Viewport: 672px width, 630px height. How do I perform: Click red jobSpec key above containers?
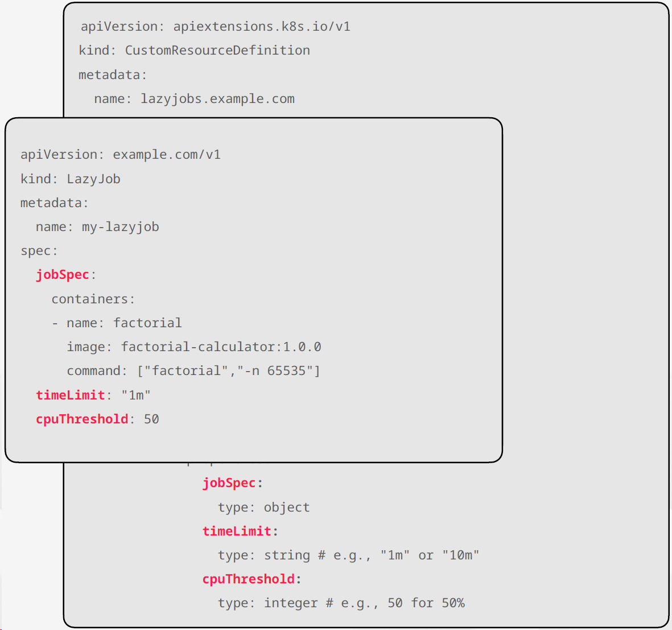(x=63, y=275)
